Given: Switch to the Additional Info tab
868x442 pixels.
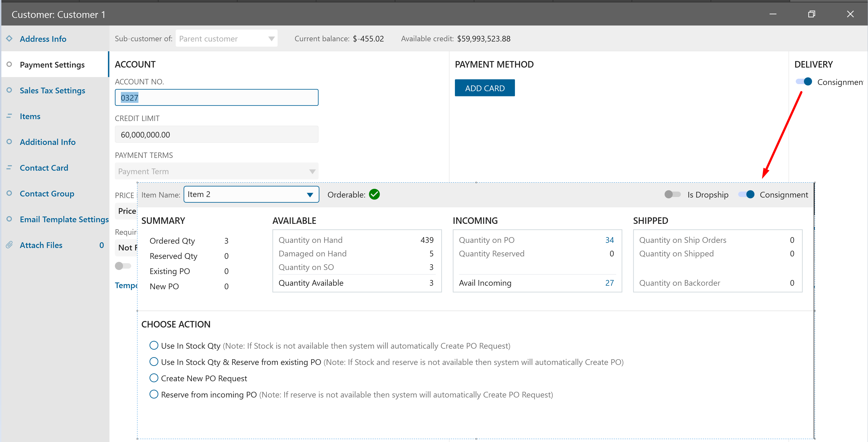Looking at the screenshot, I should tap(48, 142).
